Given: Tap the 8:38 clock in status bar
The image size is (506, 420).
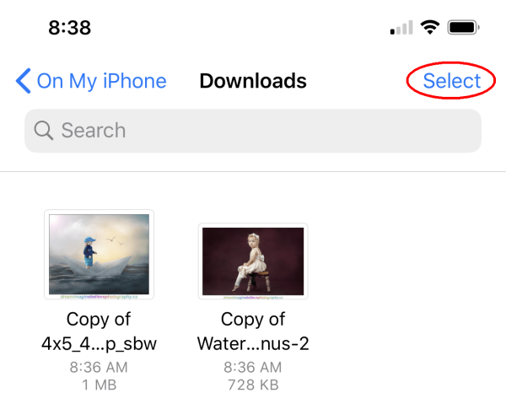Looking at the screenshot, I should pos(69,27).
